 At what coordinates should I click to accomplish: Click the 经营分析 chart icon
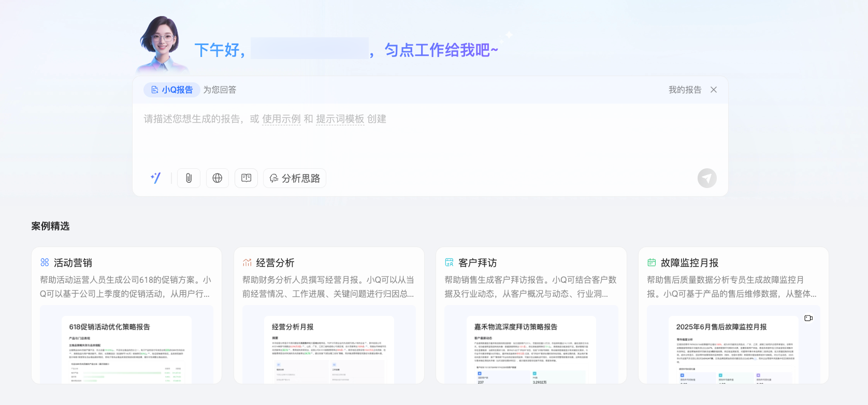(247, 263)
